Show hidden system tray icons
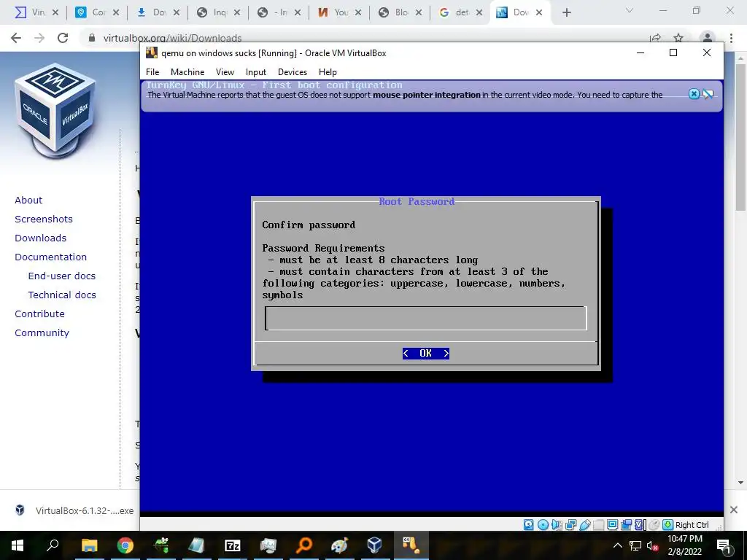 pos(617,545)
